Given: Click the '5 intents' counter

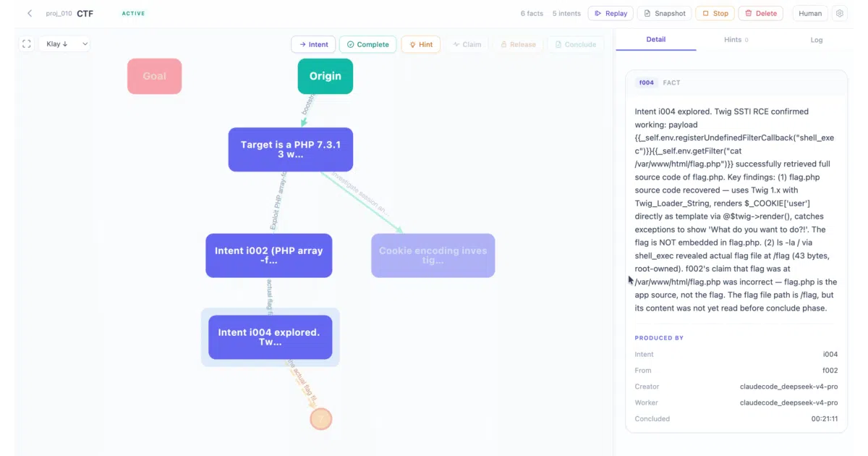Looking at the screenshot, I should pos(566,14).
